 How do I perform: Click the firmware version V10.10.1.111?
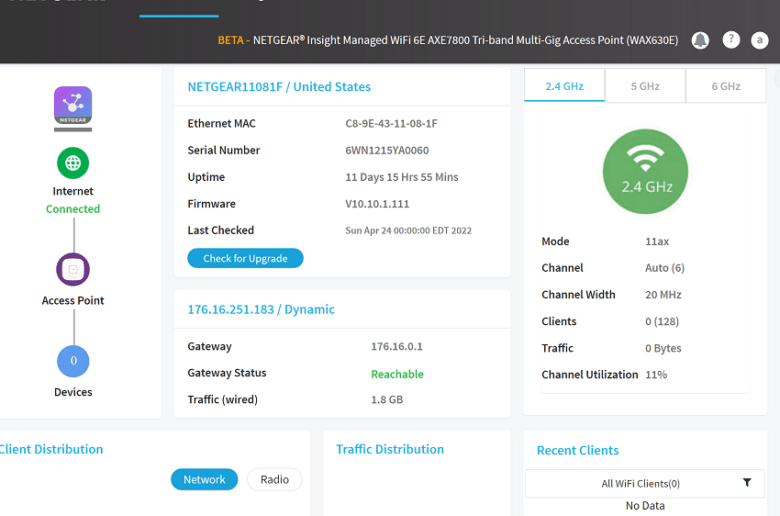377,204
